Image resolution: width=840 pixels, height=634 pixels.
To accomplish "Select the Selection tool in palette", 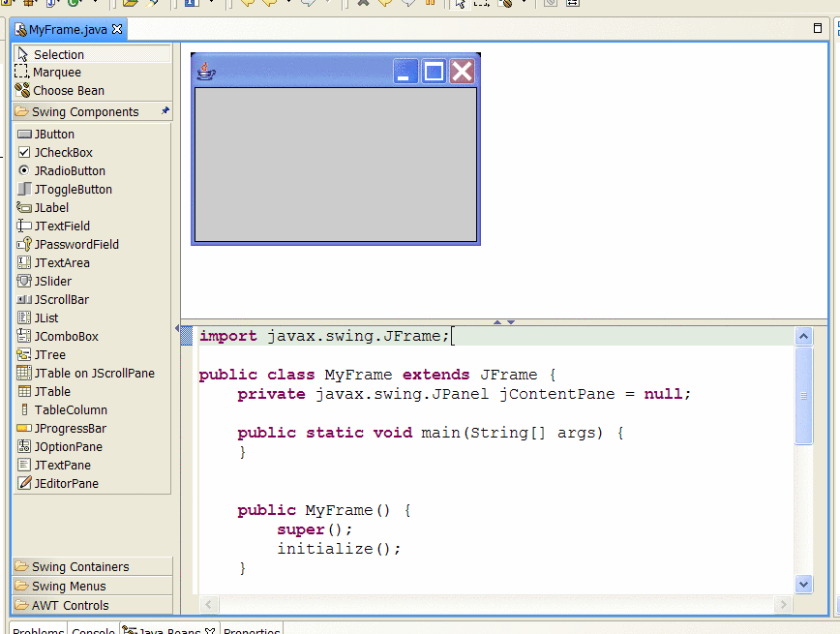I will click(x=58, y=55).
